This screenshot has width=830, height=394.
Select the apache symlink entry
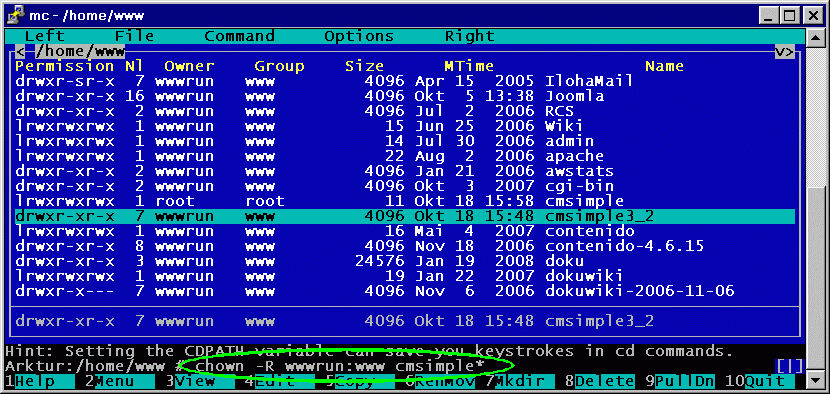click(x=404, y=156)
